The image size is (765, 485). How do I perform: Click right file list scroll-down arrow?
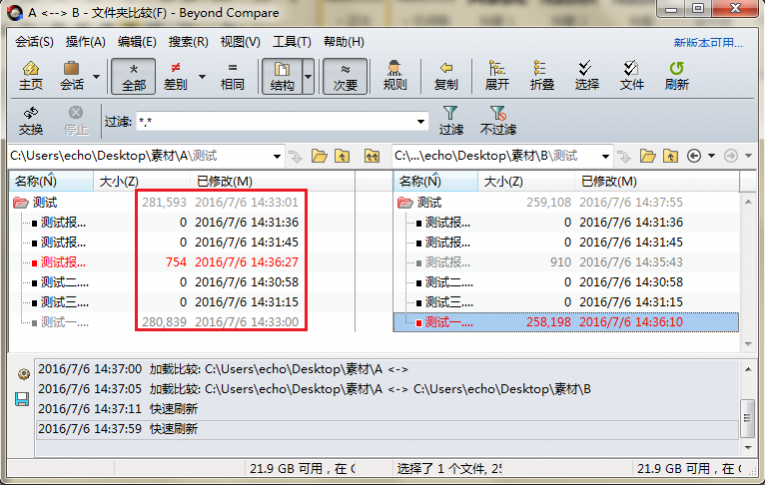pos(748,344)
